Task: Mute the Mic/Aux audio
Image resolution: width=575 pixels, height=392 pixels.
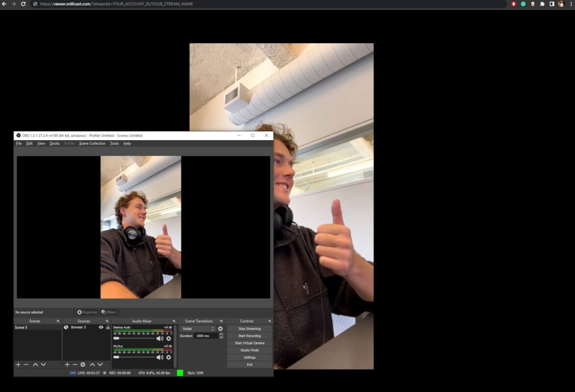Action: click(x=160, y=357)
